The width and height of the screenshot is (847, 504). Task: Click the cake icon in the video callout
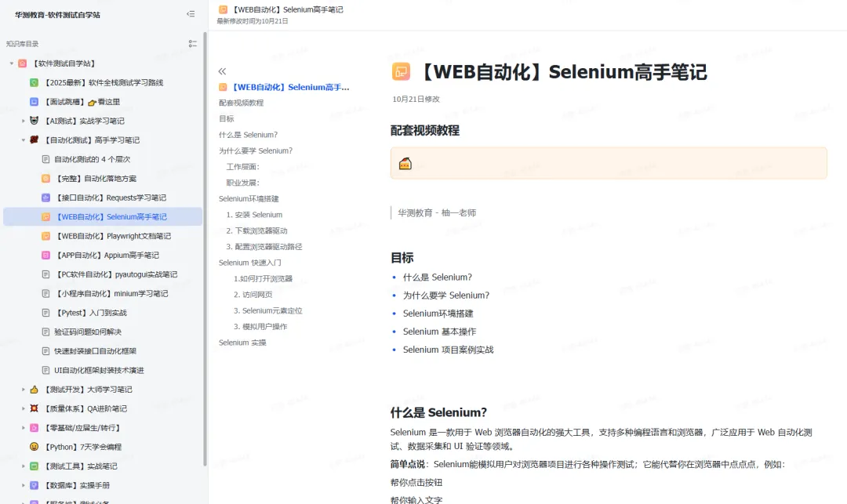(x=405, y=163)
